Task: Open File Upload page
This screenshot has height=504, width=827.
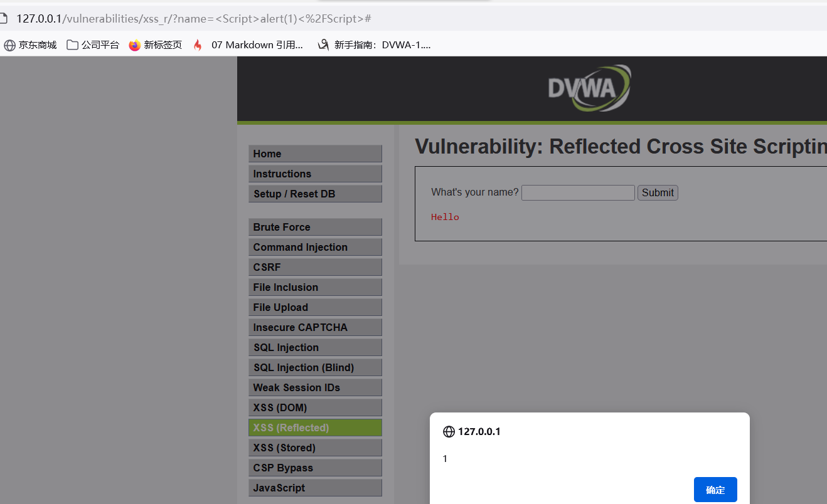Action: coord(315,307)
